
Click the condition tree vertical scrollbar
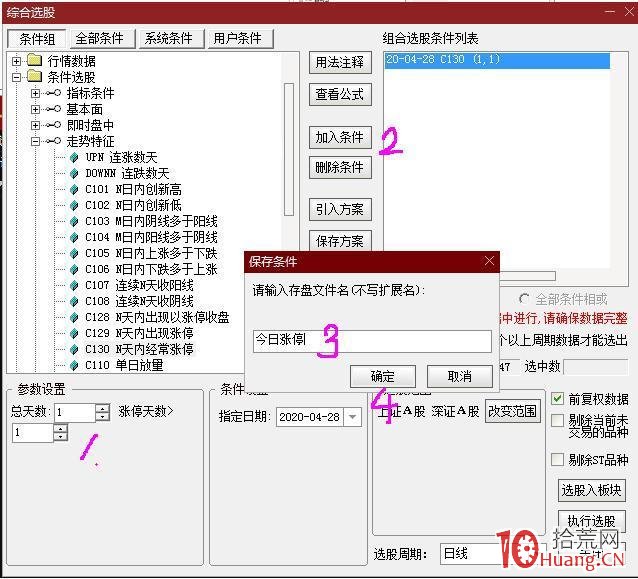tap(289, 149)
